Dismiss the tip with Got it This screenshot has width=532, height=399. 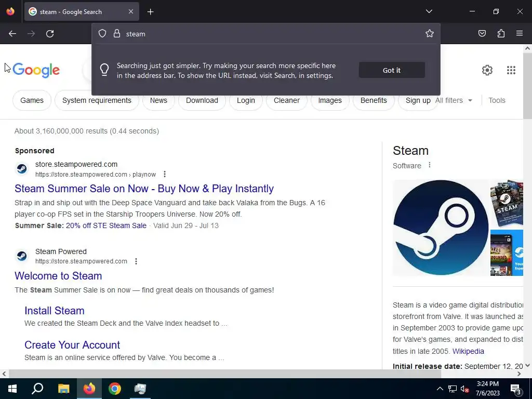click(392, 70)
